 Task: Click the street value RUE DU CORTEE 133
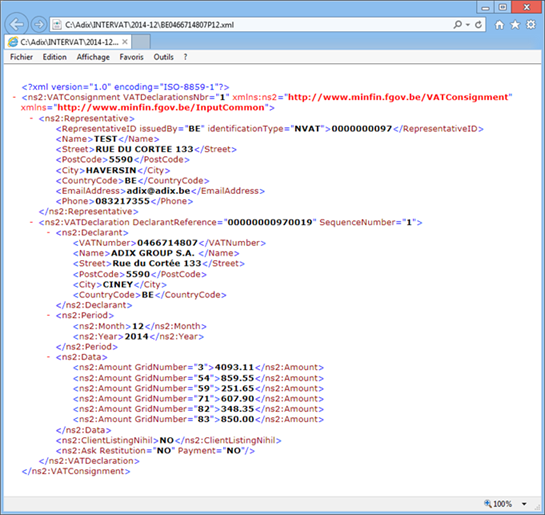point(144,149)
